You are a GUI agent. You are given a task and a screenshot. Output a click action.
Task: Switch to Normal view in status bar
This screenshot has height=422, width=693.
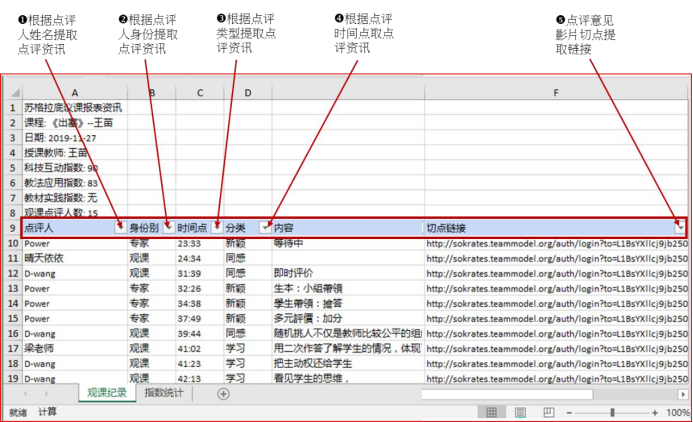point(491,412)
